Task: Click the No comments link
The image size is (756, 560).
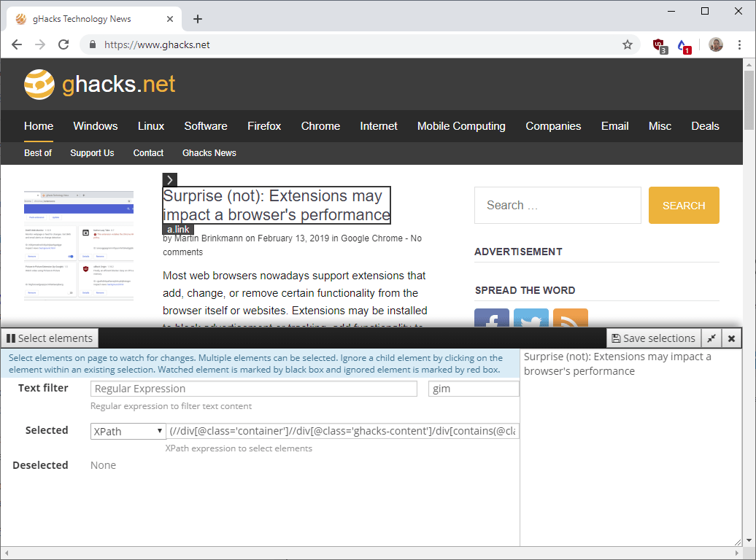Action: pyautogui.click(x=292, y=245)
